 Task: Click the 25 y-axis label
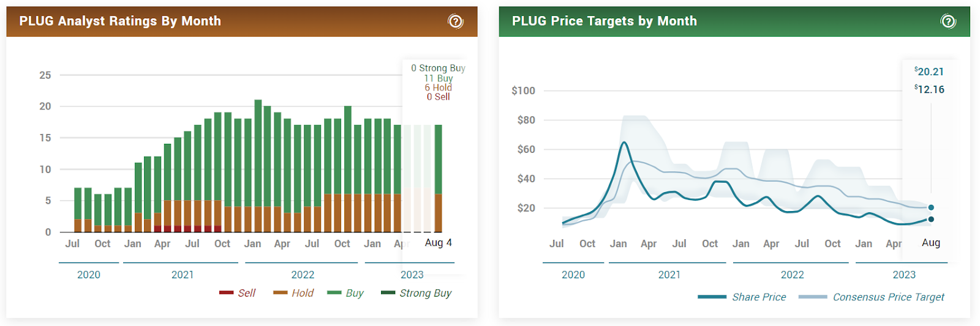(45, 75)
